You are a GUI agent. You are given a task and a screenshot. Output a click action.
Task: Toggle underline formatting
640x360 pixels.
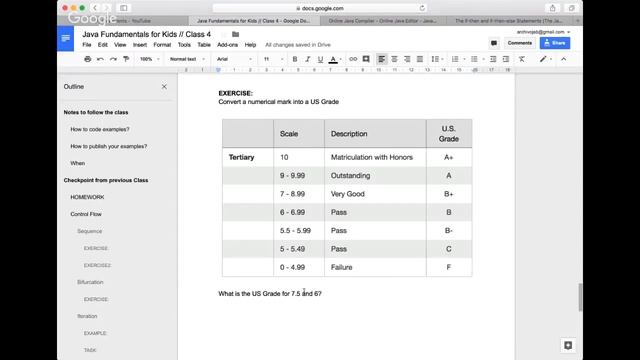320,59
